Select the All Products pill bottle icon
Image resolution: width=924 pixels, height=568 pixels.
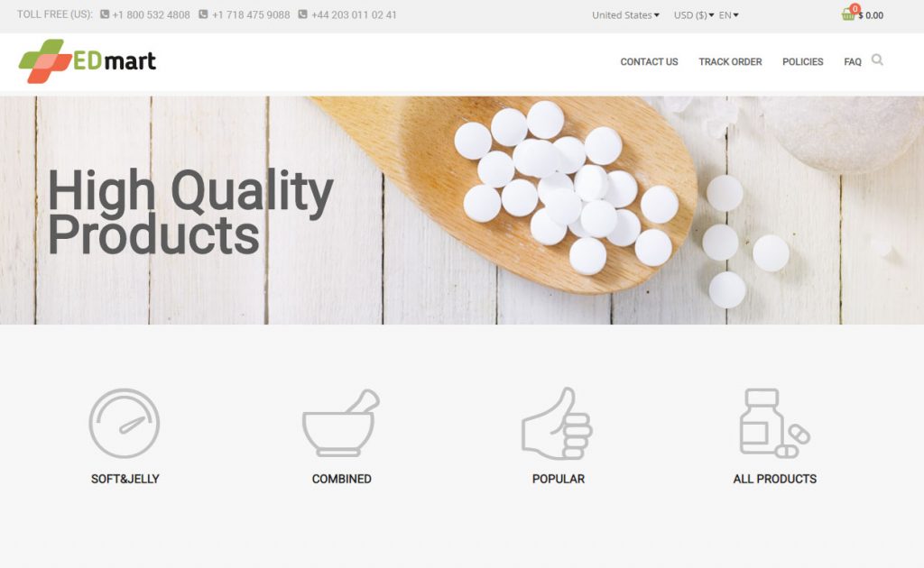pos(775,423)
